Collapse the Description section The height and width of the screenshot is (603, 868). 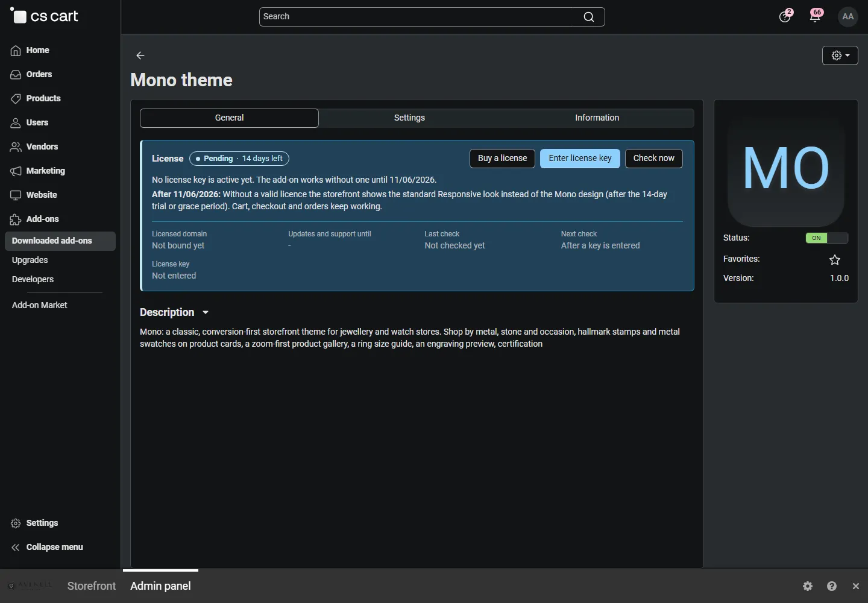pyautogui.click(x=174, y=312)
